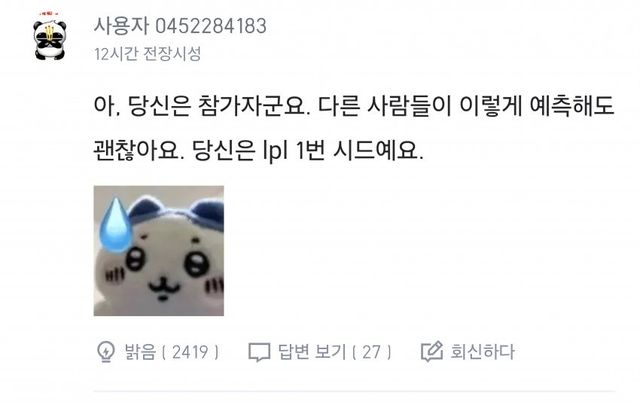640x405 pixels.
Task: Click the like count 2419
Action: click(190, 352)
